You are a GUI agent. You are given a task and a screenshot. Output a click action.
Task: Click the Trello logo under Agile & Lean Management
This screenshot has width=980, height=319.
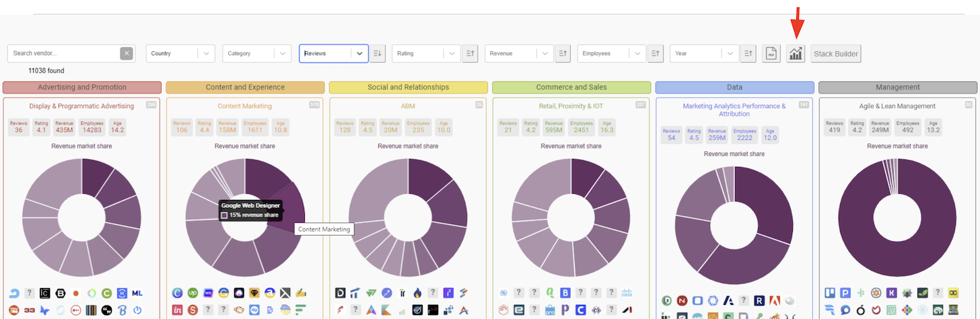(x=831, y=293)
